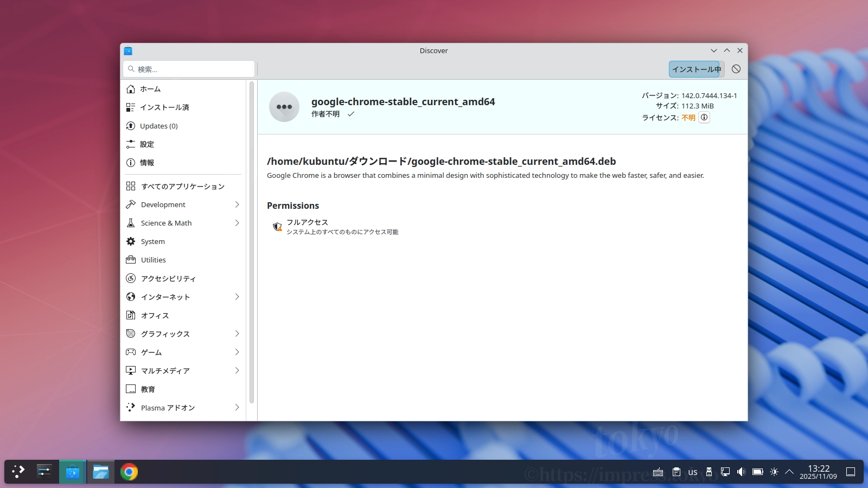Select the マルチメディア category
Viewport: 868px width, 488px height.
pos(183,370)
